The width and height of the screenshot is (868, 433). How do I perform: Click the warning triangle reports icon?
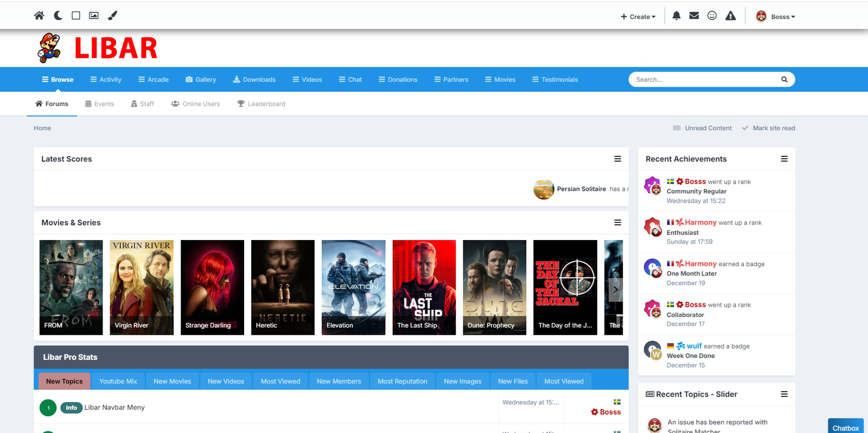coord(731,16)
